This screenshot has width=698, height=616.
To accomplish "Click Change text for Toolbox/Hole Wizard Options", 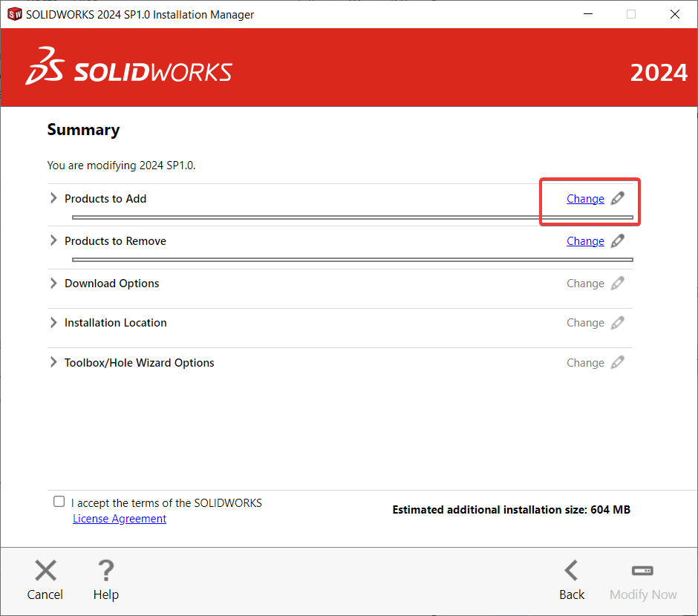I will pyautogui.click(x=585, y=363).
